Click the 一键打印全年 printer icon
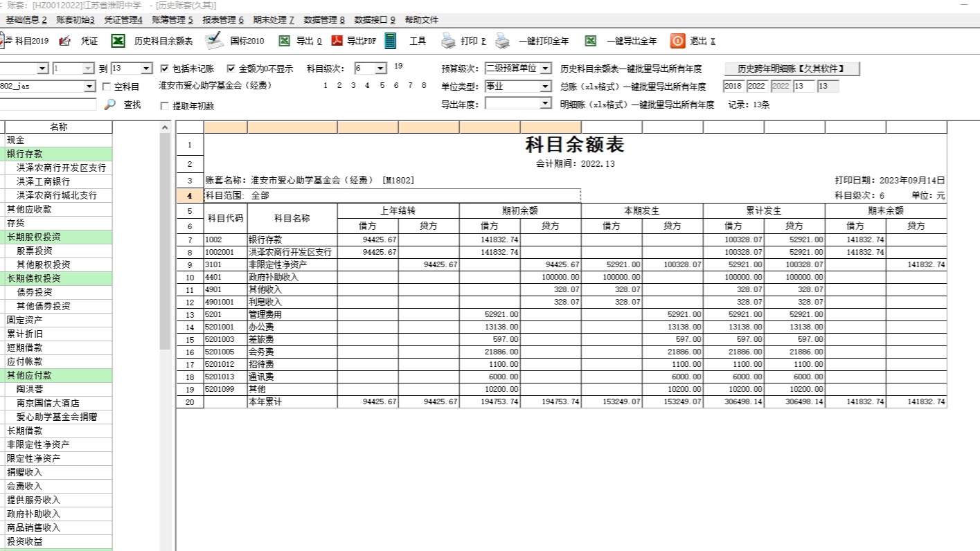980x551 pixels. click(502, 42)
